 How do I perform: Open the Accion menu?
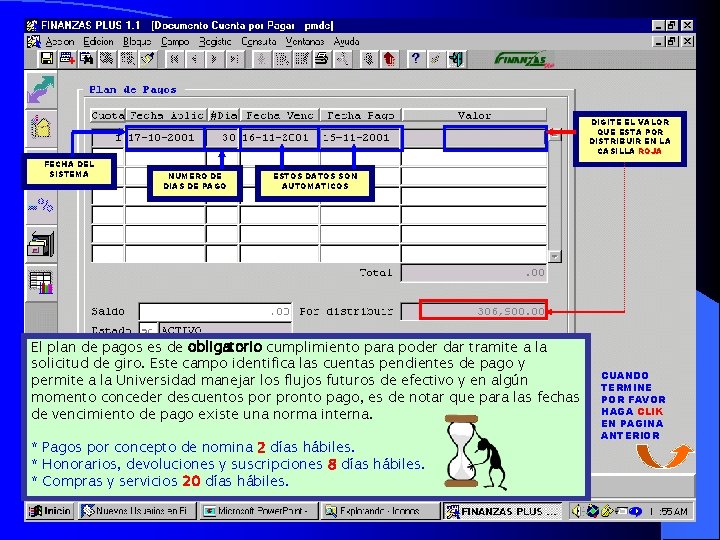[60, 42]
